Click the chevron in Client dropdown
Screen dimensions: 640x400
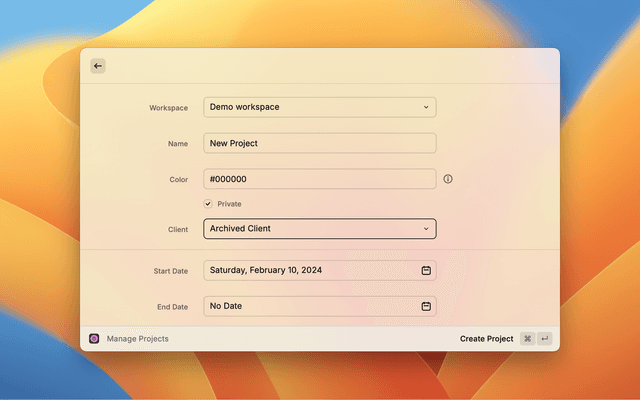[425, 229]
